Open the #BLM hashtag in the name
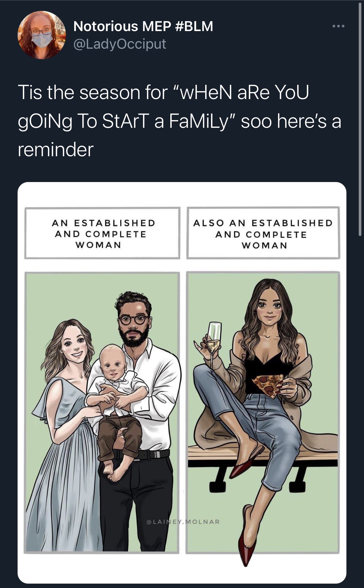This screenshot has height=588, width=364. click(194, 26)
